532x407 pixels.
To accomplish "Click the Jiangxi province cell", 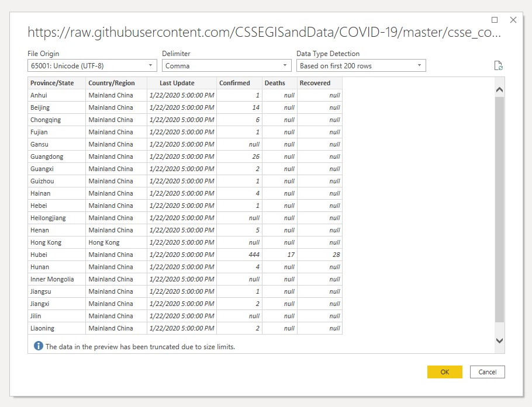I will 57,304.
